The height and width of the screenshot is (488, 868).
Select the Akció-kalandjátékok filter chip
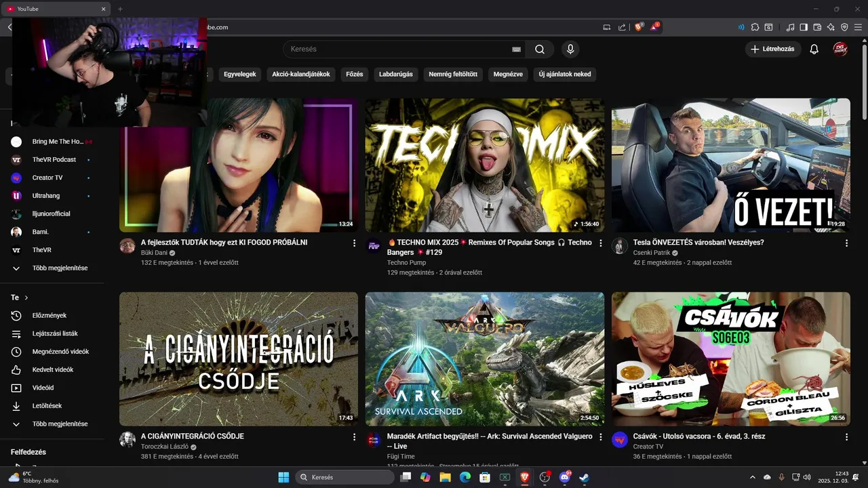[x=301, y=74]
